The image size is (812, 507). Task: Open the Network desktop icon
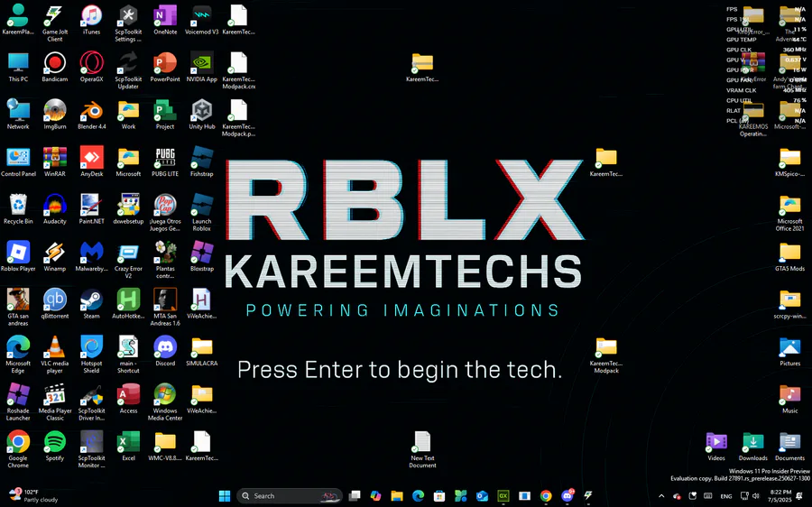point(18,115)
